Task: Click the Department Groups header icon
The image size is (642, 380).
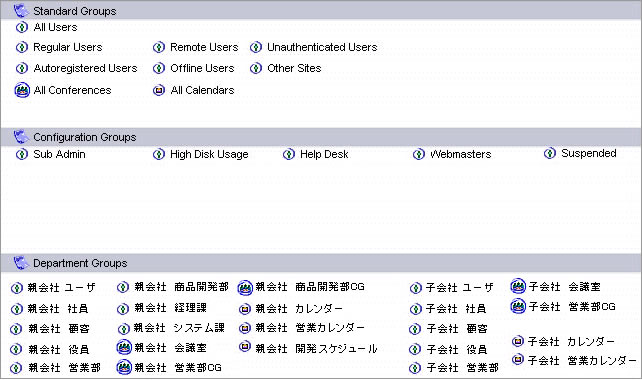Action: pos(21,262)
